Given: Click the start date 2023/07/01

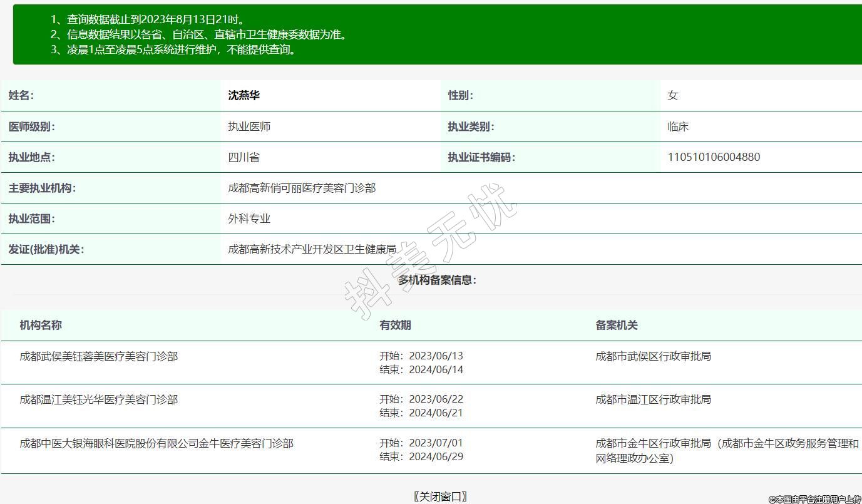Looking at the screenshot, I should (436, 443).
